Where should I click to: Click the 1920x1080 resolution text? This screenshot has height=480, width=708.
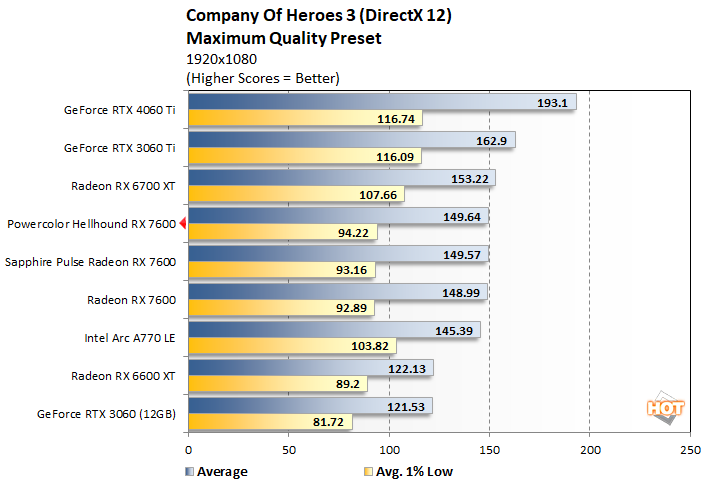pyautogui.click(x=221, y=59)
